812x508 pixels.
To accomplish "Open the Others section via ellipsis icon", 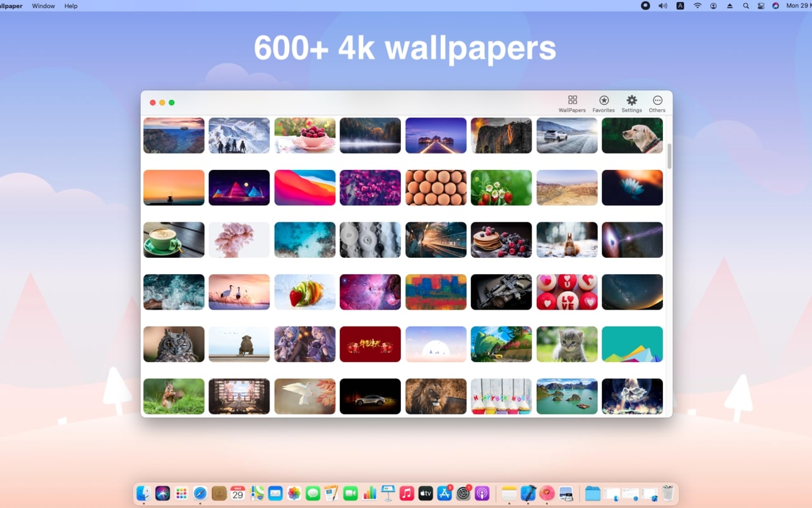I will point(657,102).
